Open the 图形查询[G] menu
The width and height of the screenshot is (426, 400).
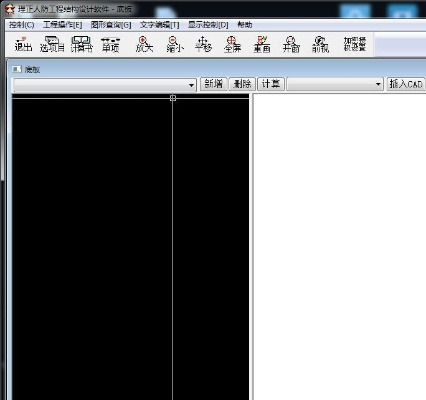(x=111, y=25)
